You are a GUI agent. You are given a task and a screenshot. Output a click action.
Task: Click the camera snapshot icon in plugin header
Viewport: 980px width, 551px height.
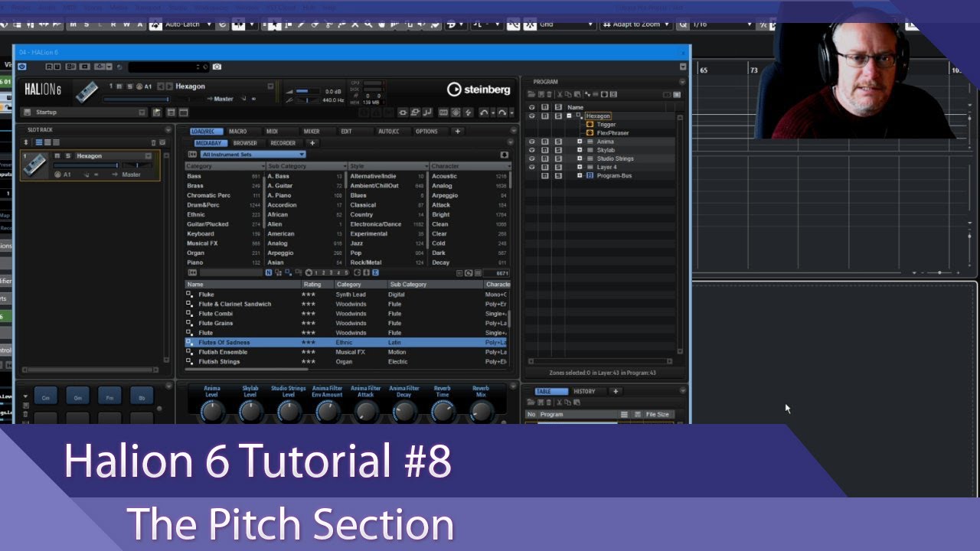point(217,67)
